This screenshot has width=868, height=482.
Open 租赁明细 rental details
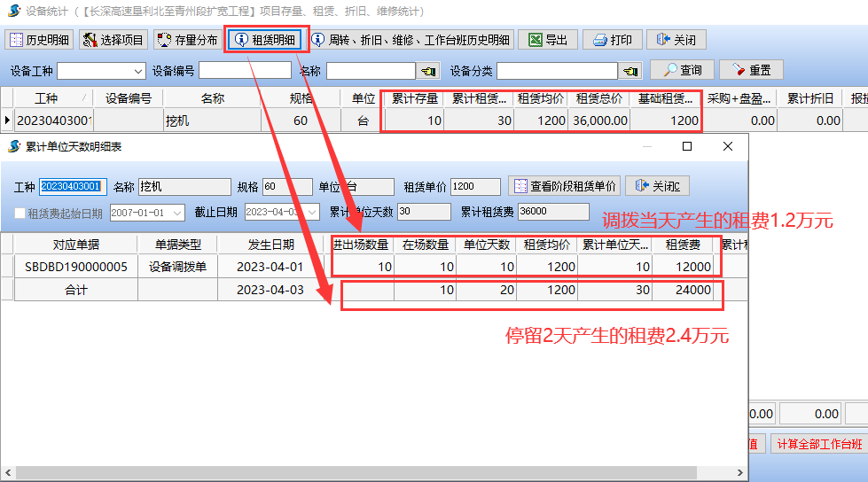tap(265, 40)
